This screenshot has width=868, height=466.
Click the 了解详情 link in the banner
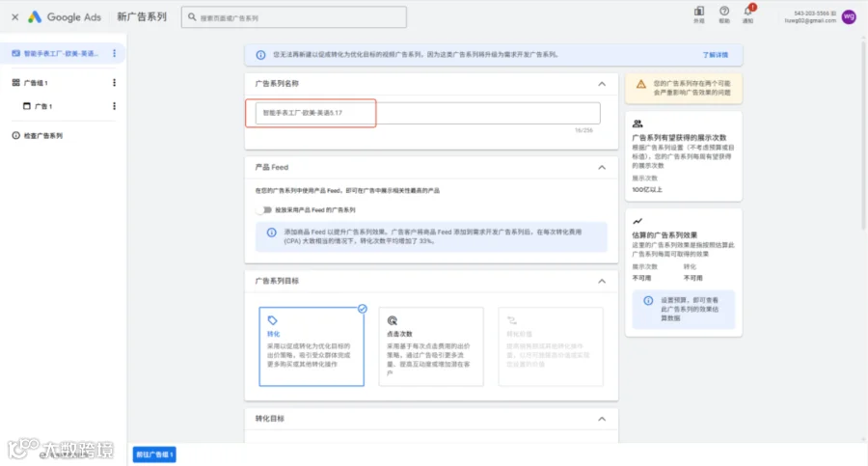pos(716,55)
